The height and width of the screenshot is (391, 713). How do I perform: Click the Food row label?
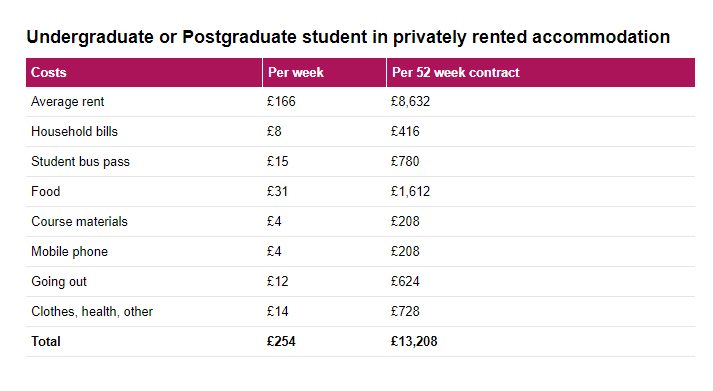(x=45, y=191)
